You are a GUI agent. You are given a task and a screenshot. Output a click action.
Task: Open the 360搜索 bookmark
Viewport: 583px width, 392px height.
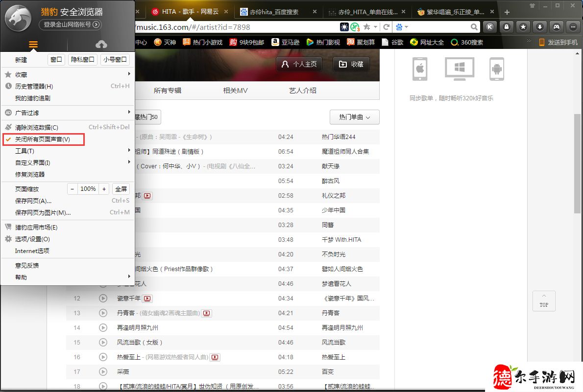point(467,43)
